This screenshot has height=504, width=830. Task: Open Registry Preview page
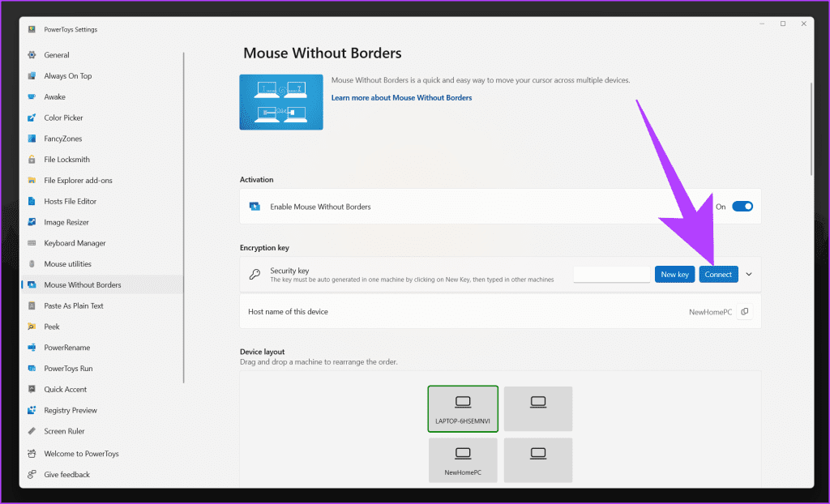(103, 410)
